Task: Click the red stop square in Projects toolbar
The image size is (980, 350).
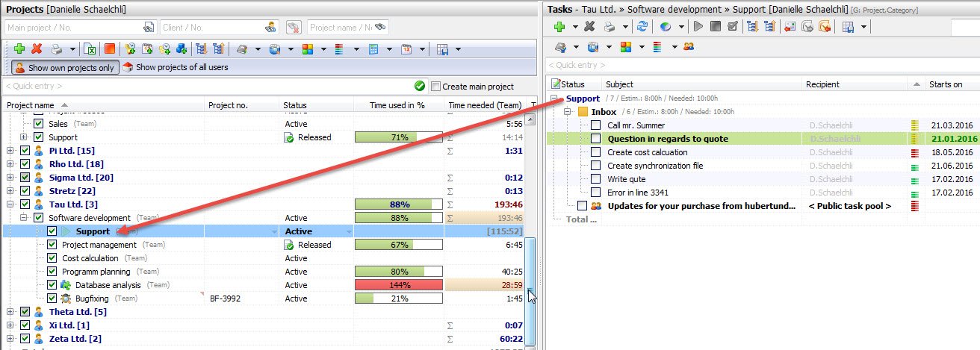Action: (110, 49)
